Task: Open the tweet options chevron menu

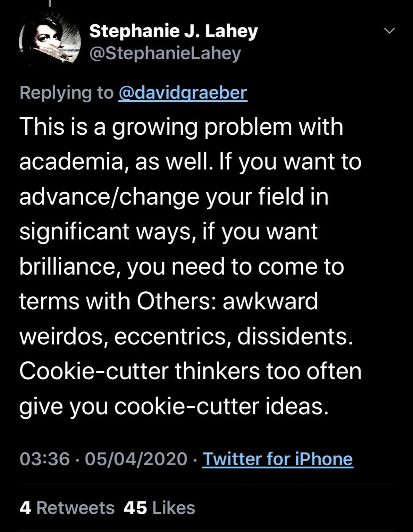Action: click(x=389, y=31)
